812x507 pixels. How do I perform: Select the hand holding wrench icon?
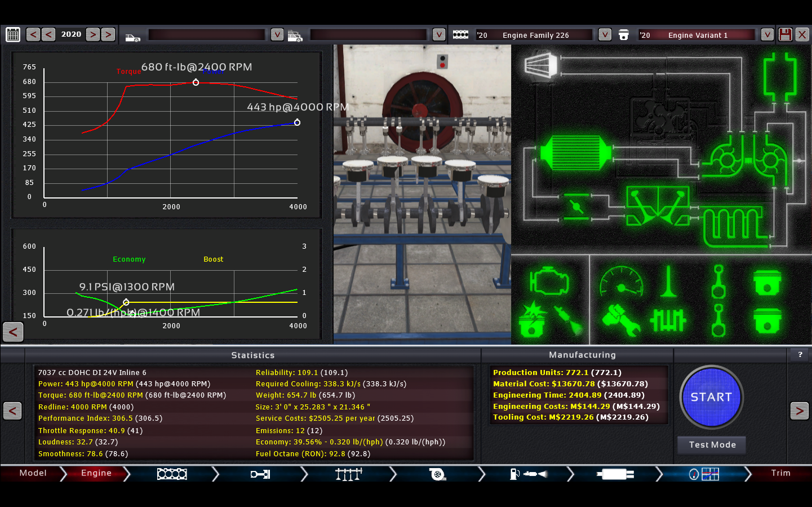(x=621, y=320)
